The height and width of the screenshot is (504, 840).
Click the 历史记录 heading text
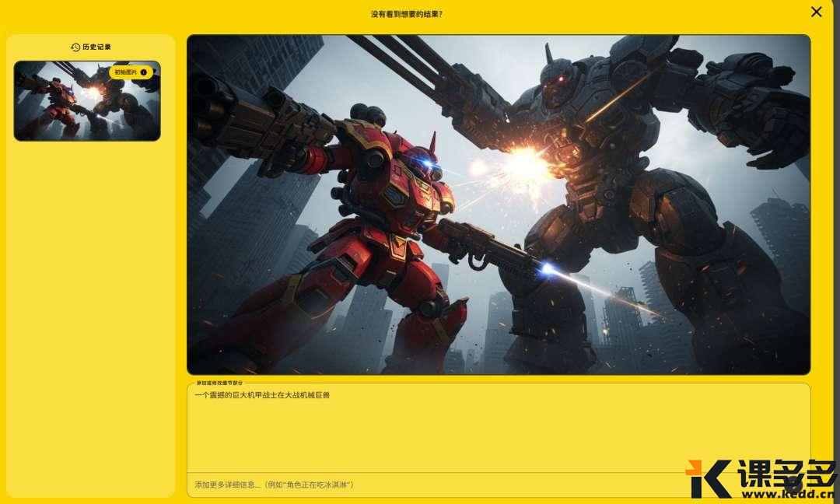click(x=96, y=47)
